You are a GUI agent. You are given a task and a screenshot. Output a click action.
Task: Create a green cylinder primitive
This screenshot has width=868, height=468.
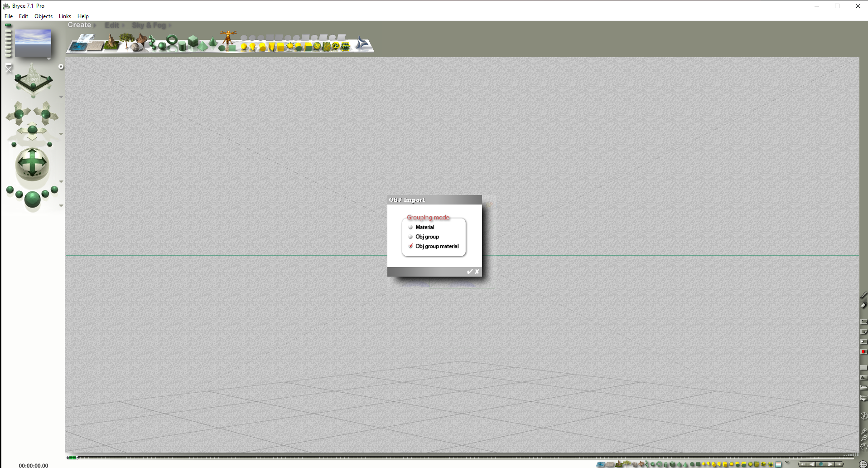tap(182, 46)
